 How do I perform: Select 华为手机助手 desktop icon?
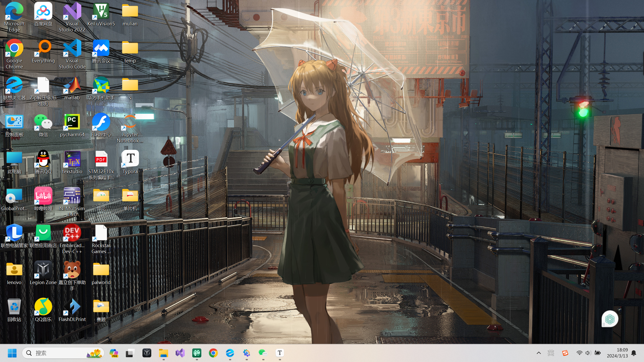click(101, 88)
